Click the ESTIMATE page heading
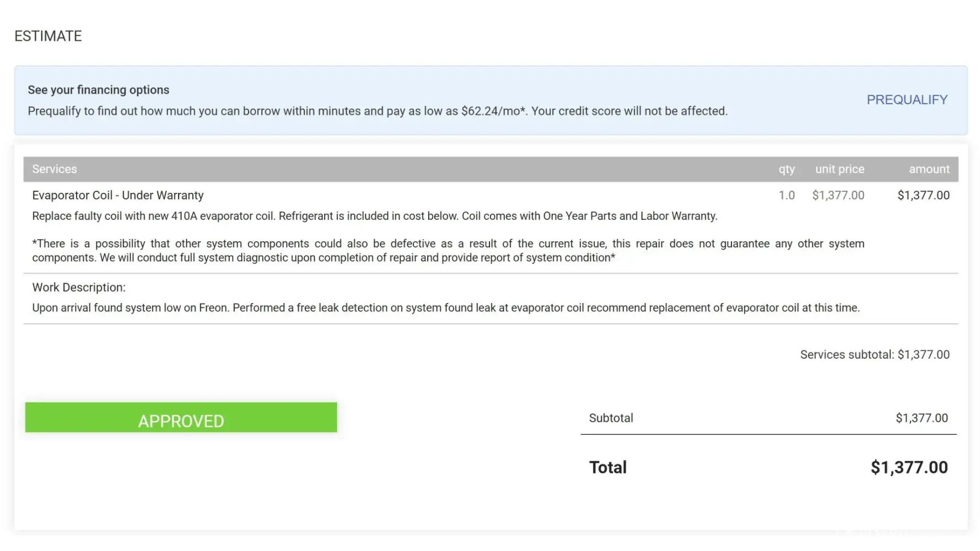980x551 pixels. (48, 36)
